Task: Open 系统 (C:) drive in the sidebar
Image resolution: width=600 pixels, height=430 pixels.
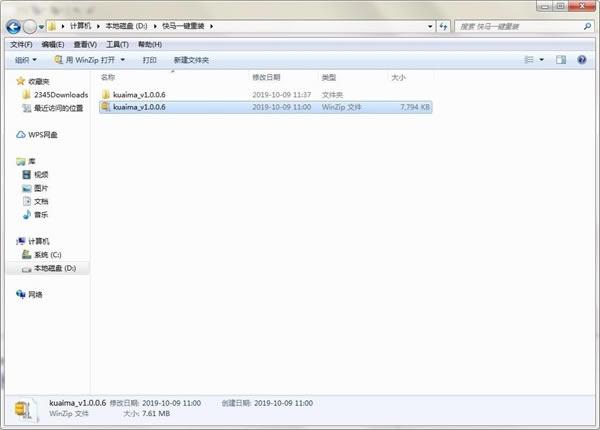Action: point(47,255)
